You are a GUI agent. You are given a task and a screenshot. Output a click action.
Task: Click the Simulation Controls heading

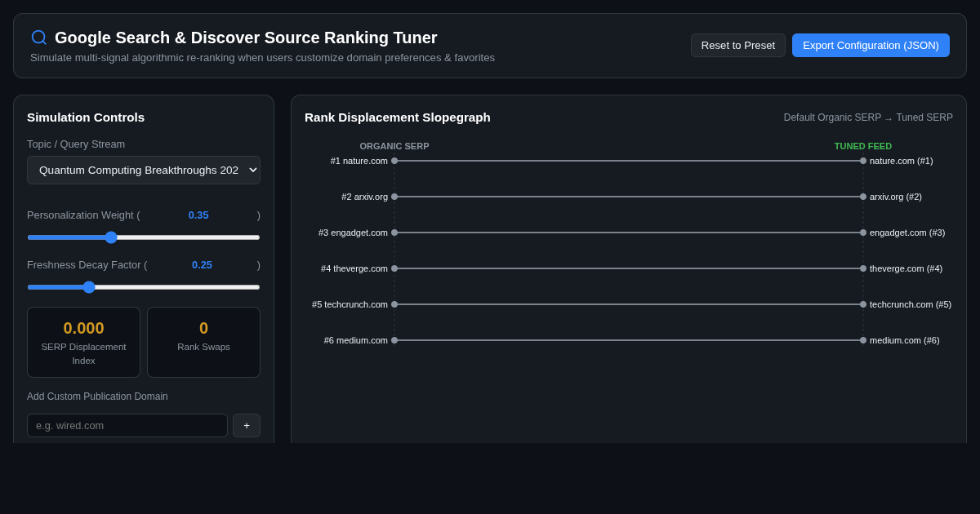tap(86, 117)
